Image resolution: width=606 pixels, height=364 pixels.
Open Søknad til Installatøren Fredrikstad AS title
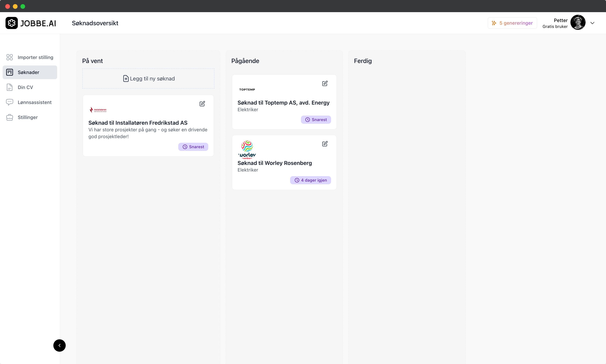(x=138, y=123)
